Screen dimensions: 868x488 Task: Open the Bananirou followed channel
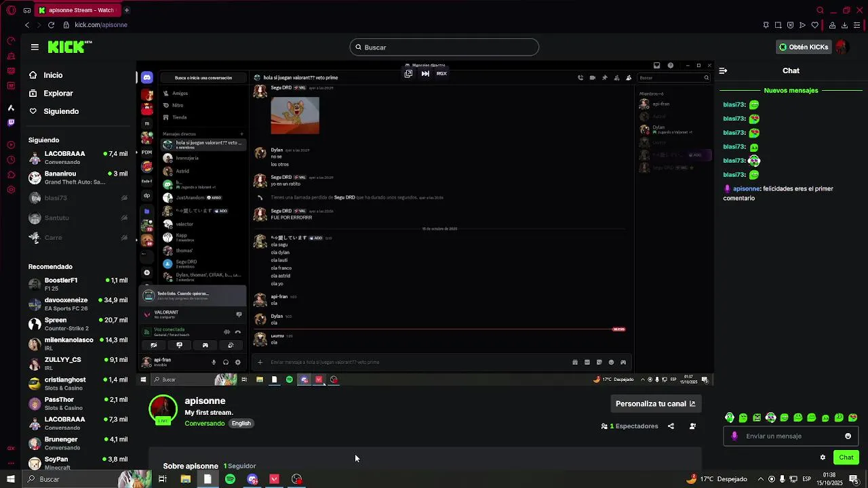78,178
